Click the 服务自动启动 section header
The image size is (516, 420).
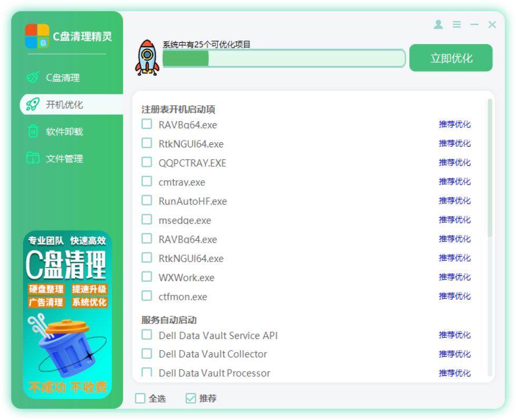169,320
